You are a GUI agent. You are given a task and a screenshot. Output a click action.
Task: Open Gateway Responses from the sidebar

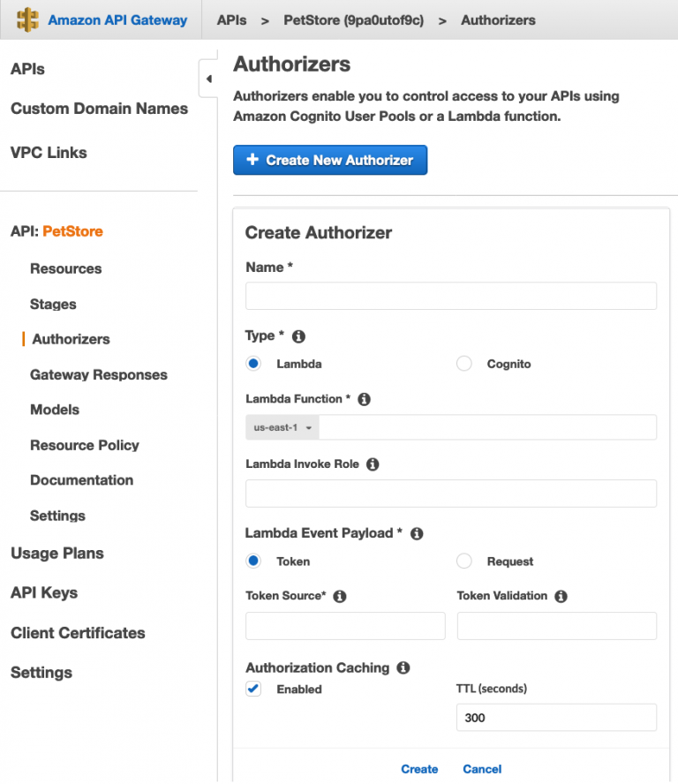coord(98,374)
